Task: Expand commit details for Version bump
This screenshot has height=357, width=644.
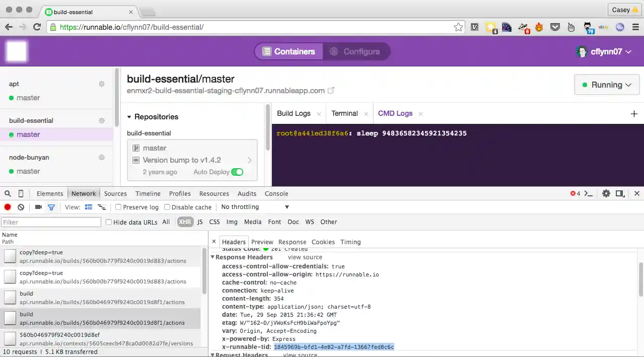Action: [x=249, y=160]
